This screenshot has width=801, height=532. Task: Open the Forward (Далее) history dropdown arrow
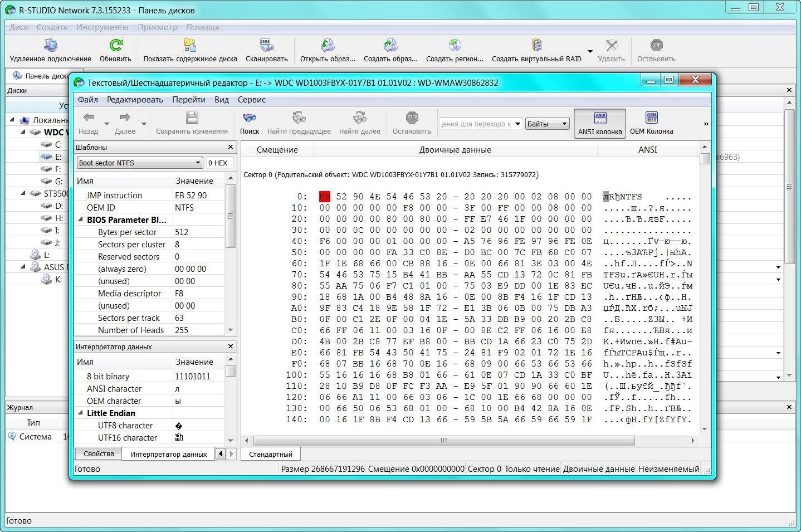tap(144, 124)
